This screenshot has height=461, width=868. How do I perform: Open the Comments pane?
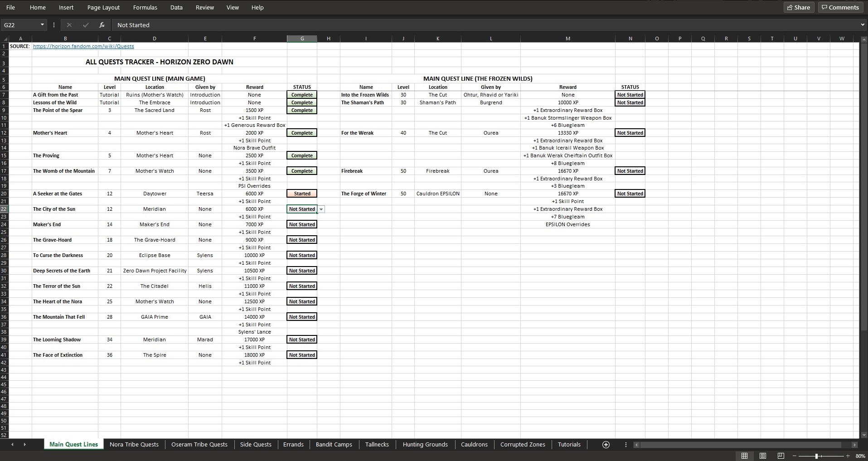click(840, 7)
